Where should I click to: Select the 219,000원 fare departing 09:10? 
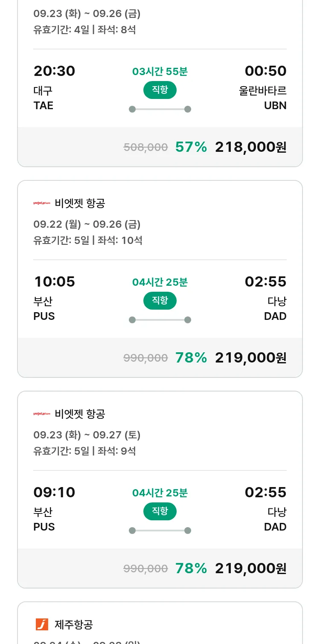250,569
